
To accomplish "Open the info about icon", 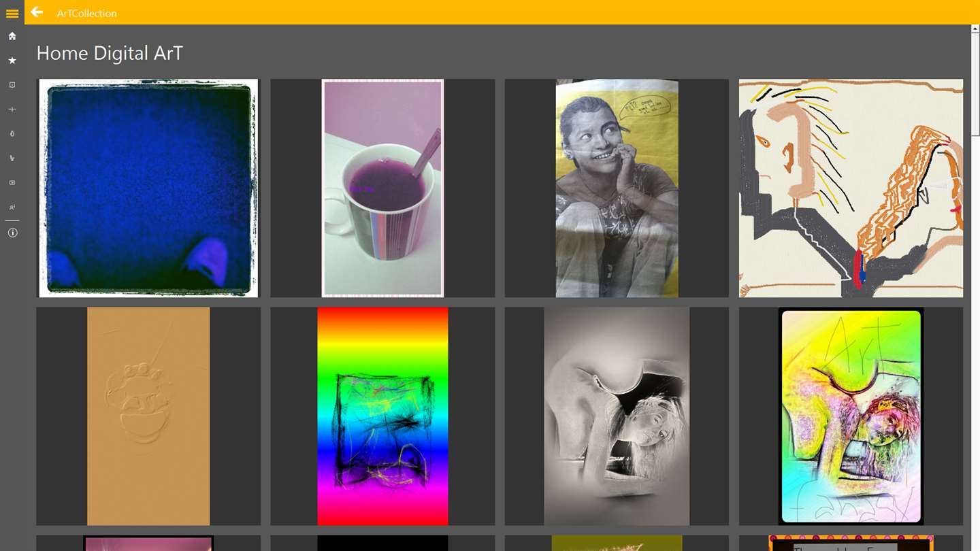I will point(12,233).
